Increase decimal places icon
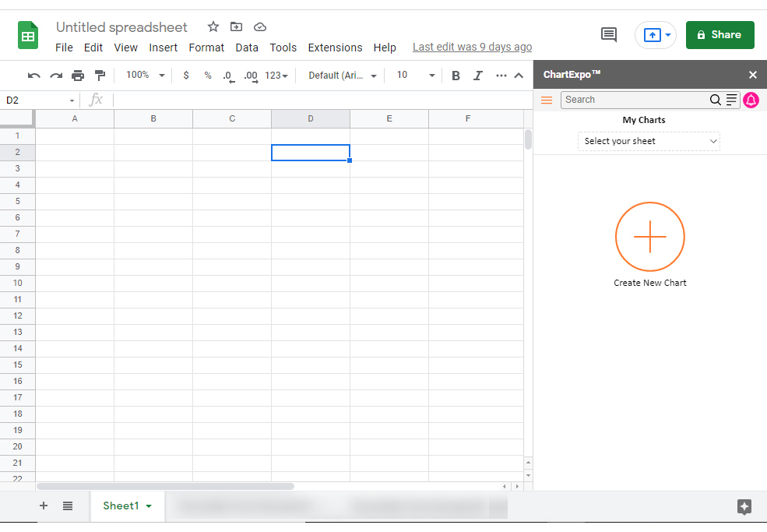767x532 pixels. click(x=251, y=76)
